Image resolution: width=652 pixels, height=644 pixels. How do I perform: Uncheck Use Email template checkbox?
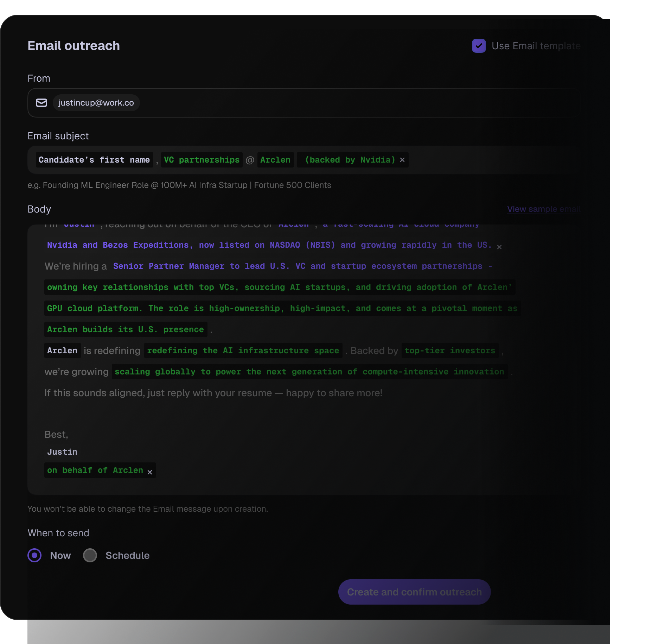coord(479,46)
